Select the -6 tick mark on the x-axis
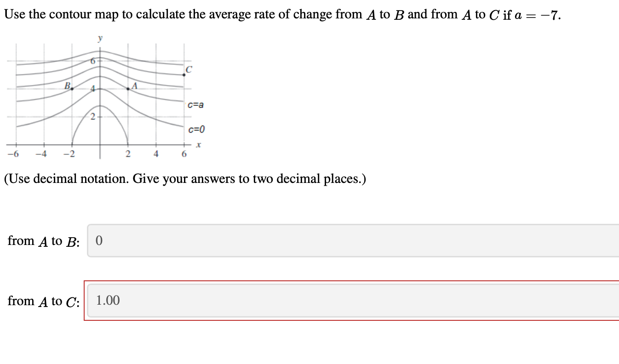The image size is (619, 364). 12,154
